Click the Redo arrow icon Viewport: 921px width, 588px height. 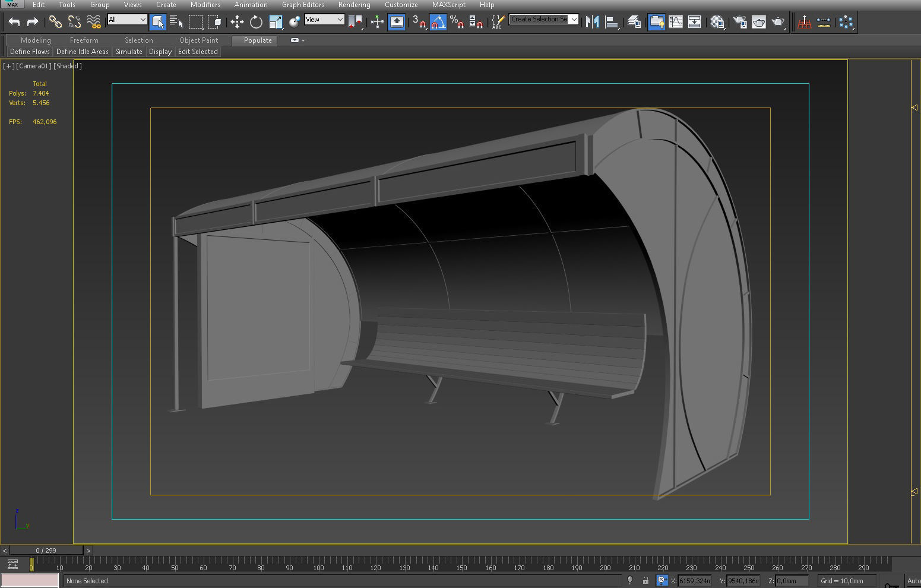[33, 22]
